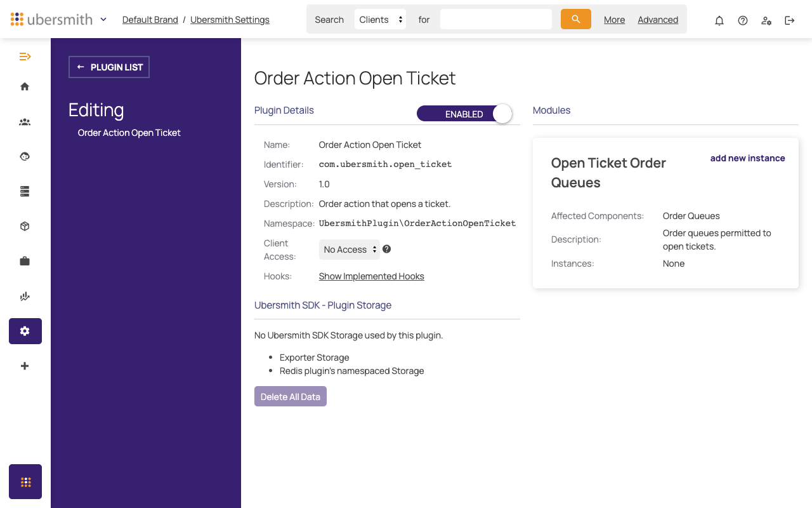The height and width of the screenshot is (508, 812).
Task: Open Settings gear icon in sidebar
Action: (25, 331)
